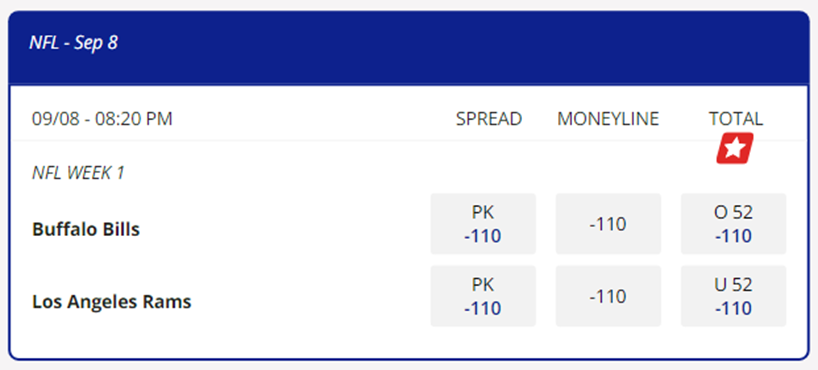Select Buffalo Bills PK -110 spread box
The height and width of the screenshot is (370, 818).
483,224
